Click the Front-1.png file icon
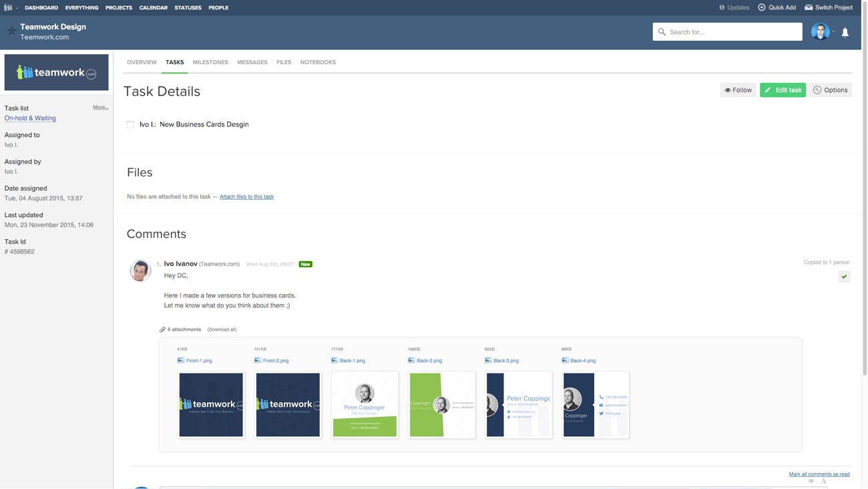This screenshot has height=489, width=868. [x=181, y=360]
